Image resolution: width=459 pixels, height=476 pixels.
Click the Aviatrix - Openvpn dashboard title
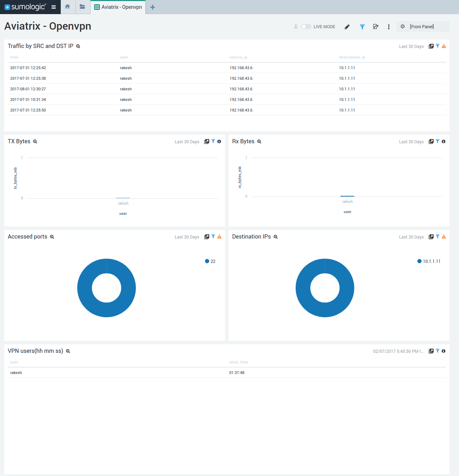(48, 26)
